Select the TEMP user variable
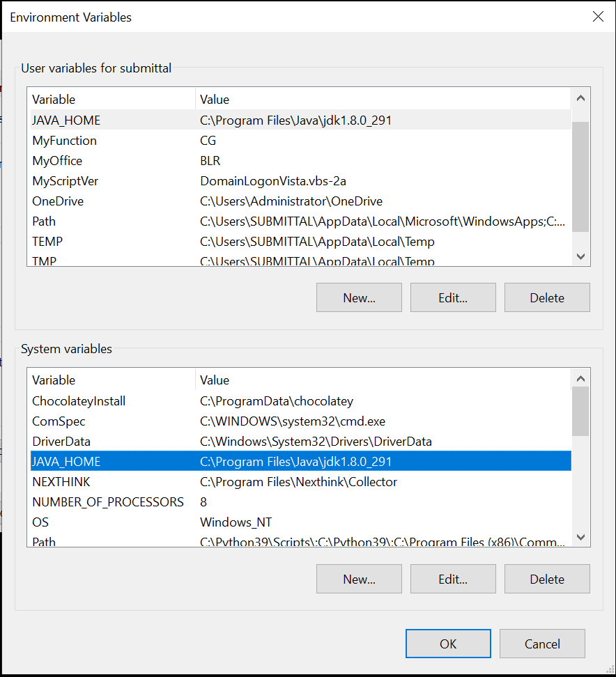 click(x=47, y=241)
